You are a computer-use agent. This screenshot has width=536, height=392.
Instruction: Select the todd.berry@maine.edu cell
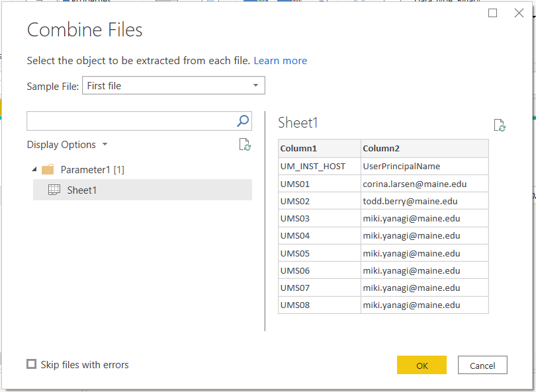(x=425, y=201)
